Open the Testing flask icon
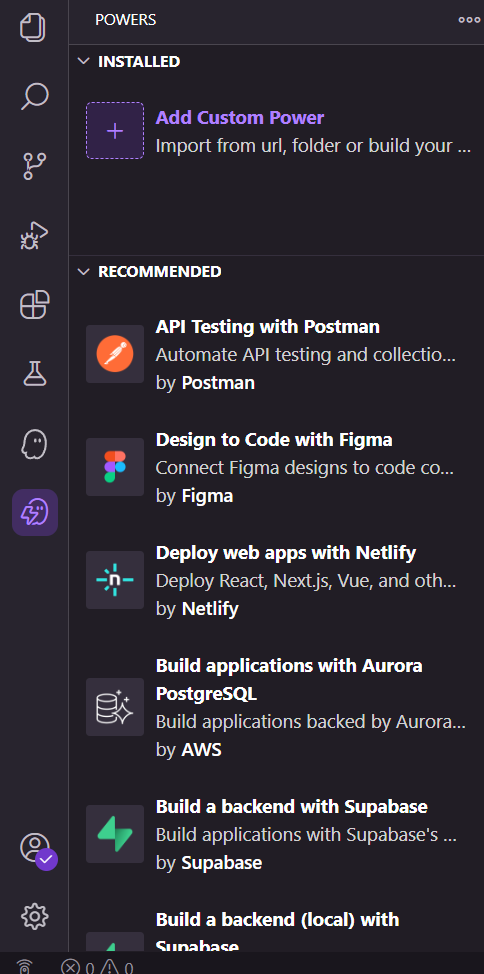Image resolution: width=484 pixels, height=974 pixels. pos(34,375)
